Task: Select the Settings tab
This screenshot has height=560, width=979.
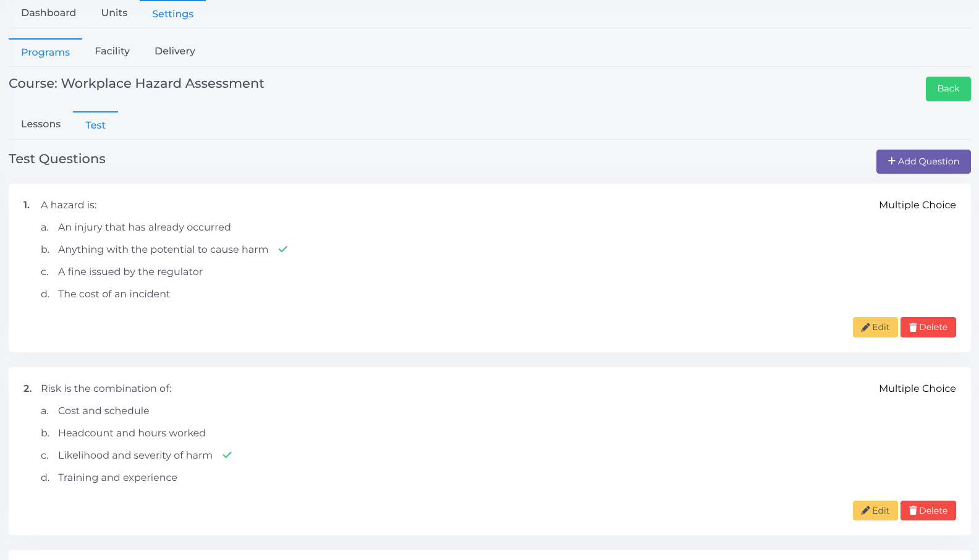Action: point(172,14)
